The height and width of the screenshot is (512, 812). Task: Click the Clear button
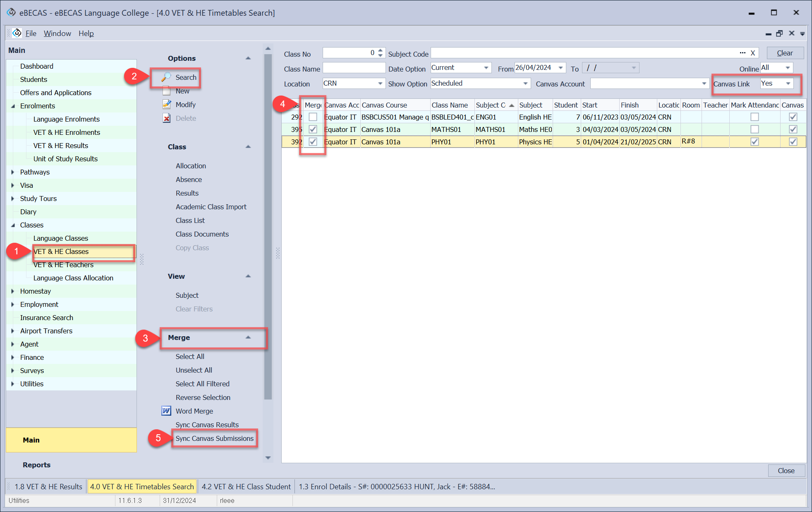click(x=785, y=53)
